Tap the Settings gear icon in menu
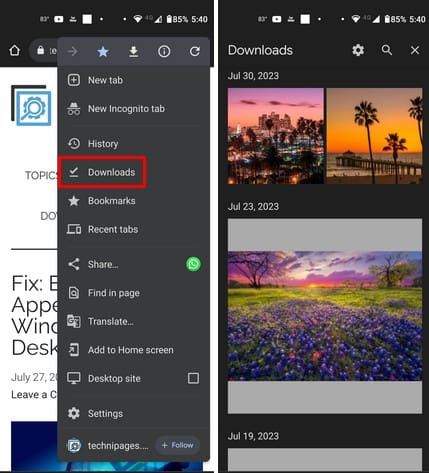 (x=74, y=413)
